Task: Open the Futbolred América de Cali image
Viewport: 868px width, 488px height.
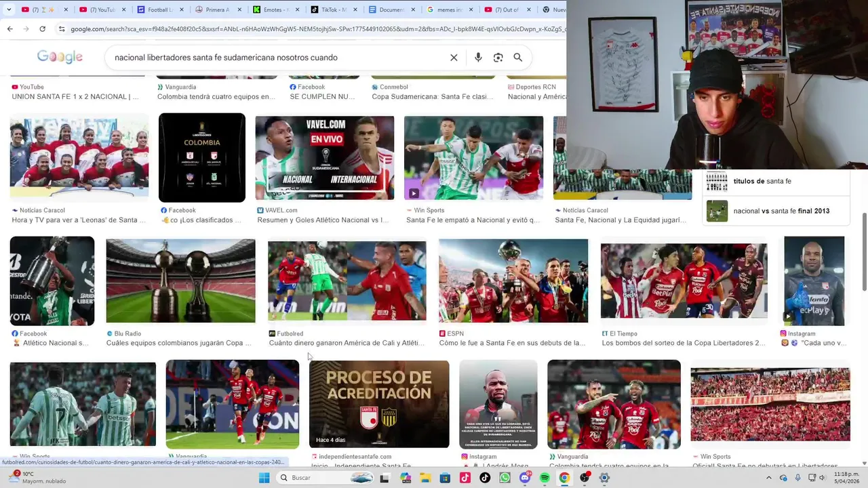Action: pyautogui.click(x=347, y=281)
